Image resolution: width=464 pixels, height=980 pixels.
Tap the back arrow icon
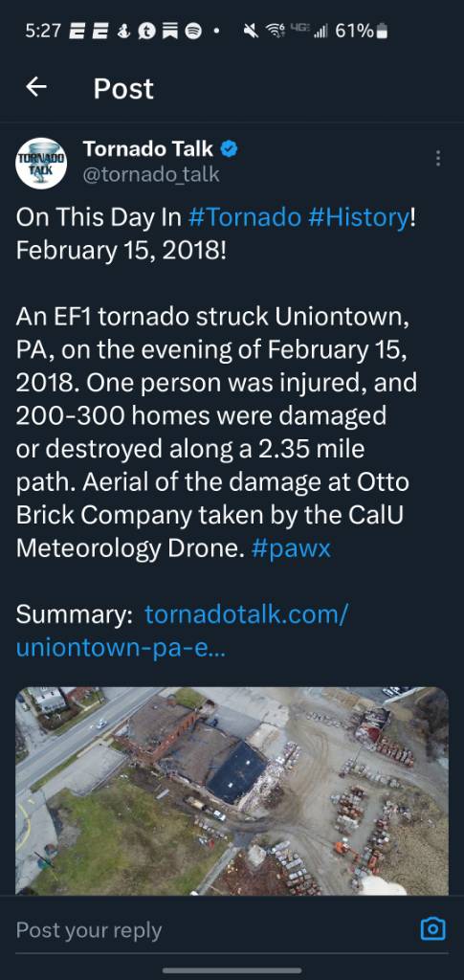coord(36,87)
